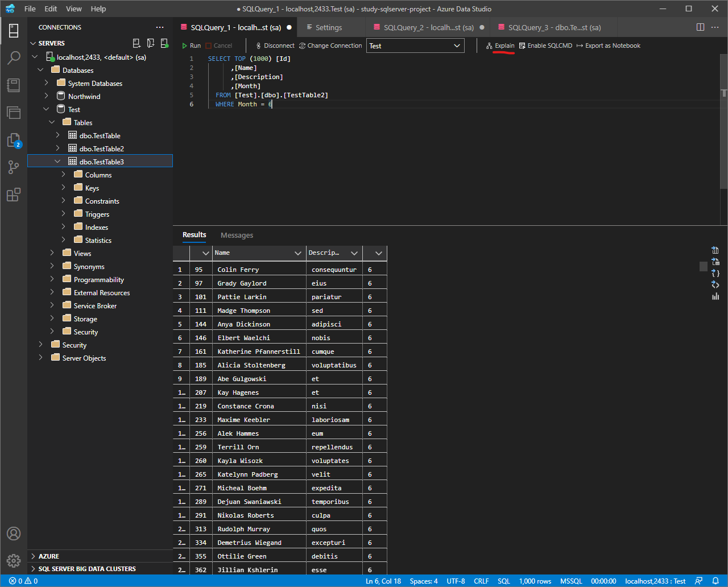Switch to SQLQuery_2 editor tab

pyautogui.click(x=429, y=27)
